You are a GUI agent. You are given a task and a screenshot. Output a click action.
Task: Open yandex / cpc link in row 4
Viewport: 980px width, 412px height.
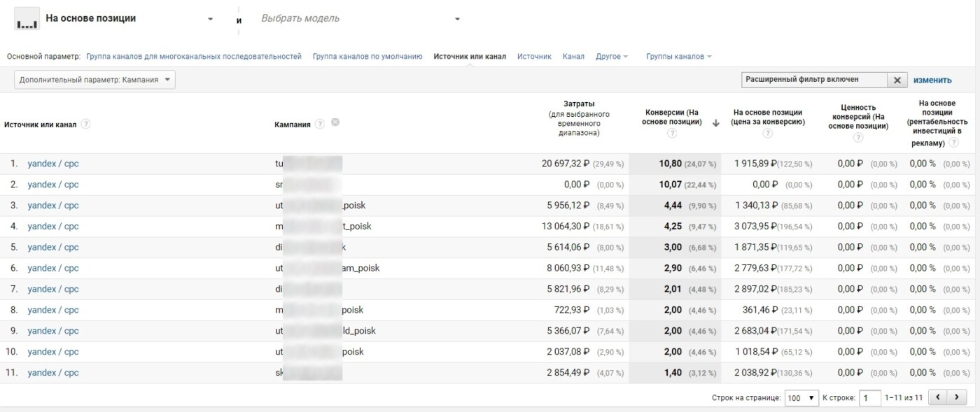point(53,227)
